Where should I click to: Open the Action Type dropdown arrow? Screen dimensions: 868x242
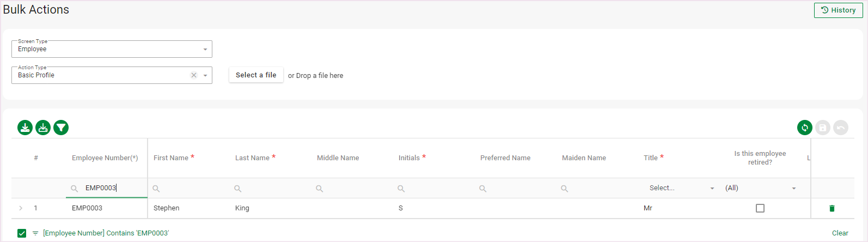tap(205, 75)
